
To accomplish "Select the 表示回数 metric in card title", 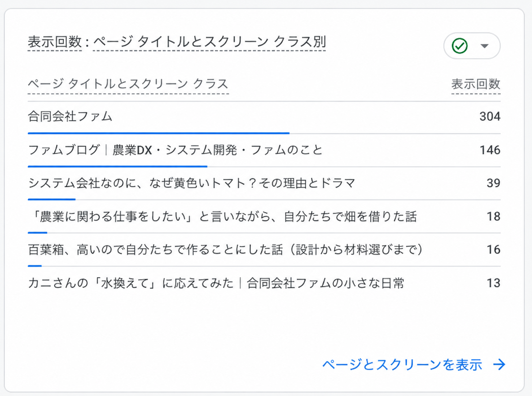I will 55,42.
